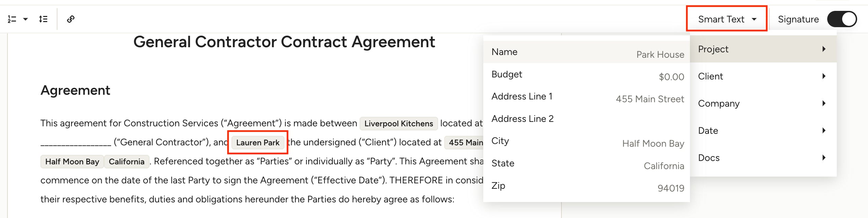Click the line spacing icon
The height and width of the screenshot is (218, 868).
43,19
